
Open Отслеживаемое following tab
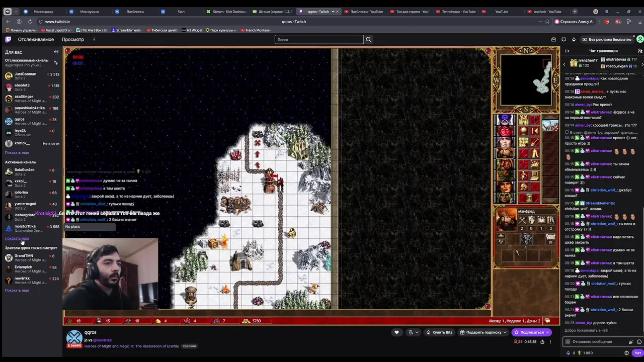tap(36, 39)
